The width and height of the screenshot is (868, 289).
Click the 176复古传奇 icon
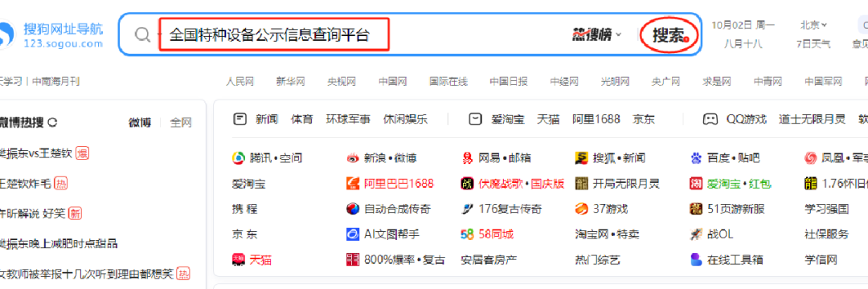[x=467, y=209]
